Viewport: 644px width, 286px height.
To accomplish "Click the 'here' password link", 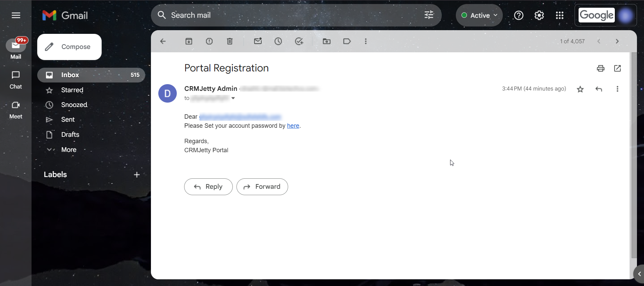I will [293, 126].
